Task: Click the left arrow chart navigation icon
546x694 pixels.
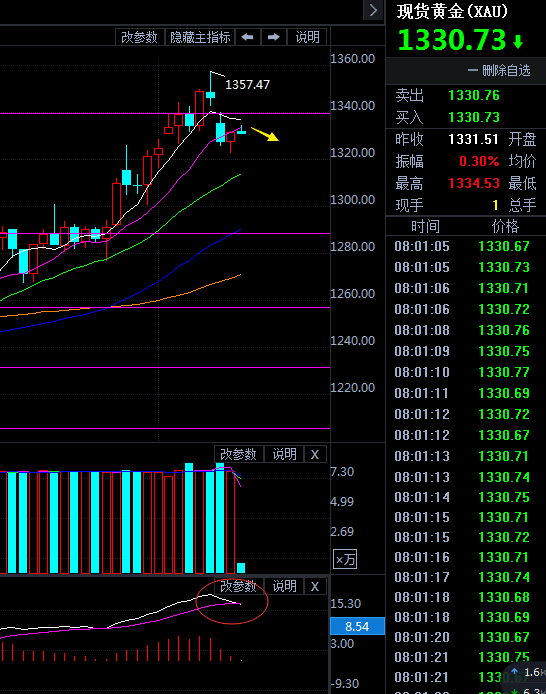Action: click(x=248, y=37)
